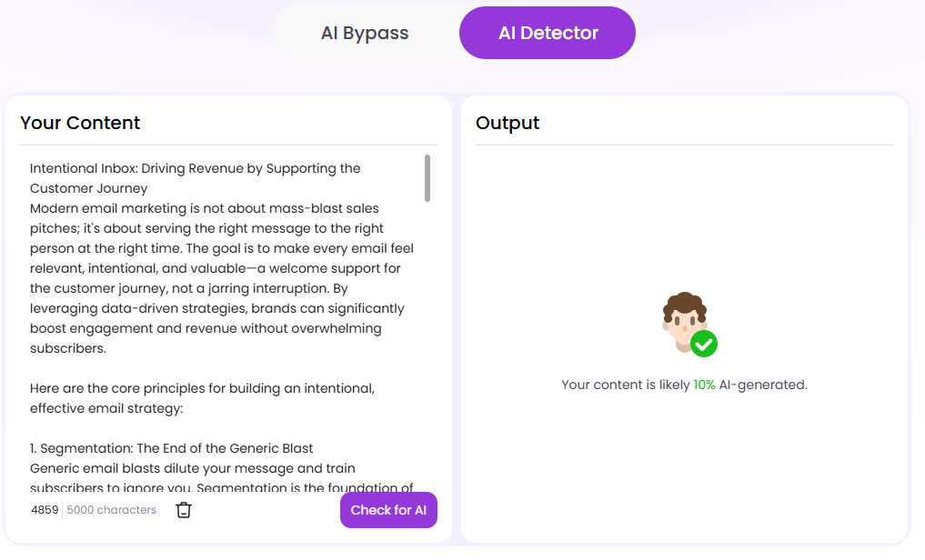This screenshot has height=560, width=925.
Task: Click the Your Content heading
Action: coord(81,123)
